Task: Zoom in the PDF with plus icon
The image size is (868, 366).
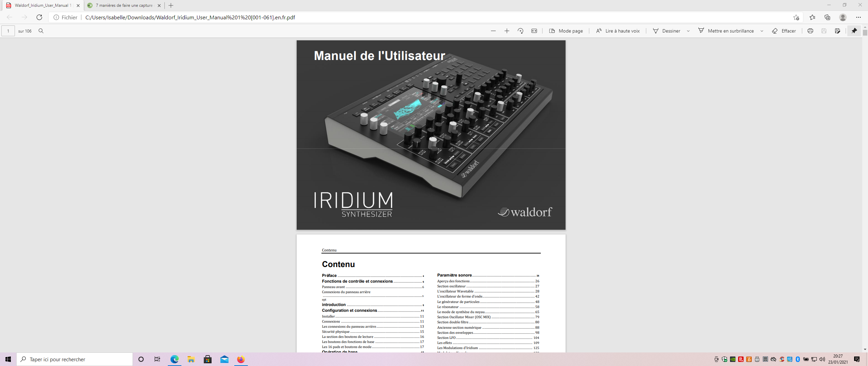Action: coord(507,31)
